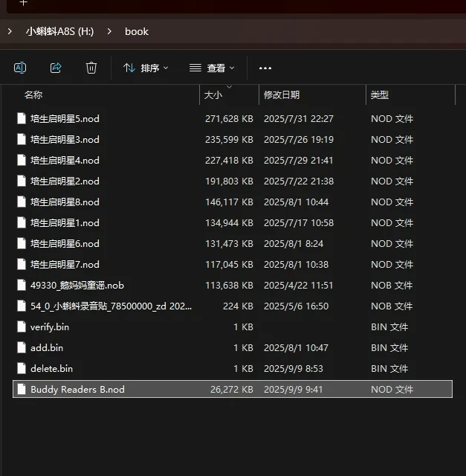Click file icon of 培生启明星1.nod
This screenshot has height=476, width=466.
pyautogui.click(x=22, y=222)
